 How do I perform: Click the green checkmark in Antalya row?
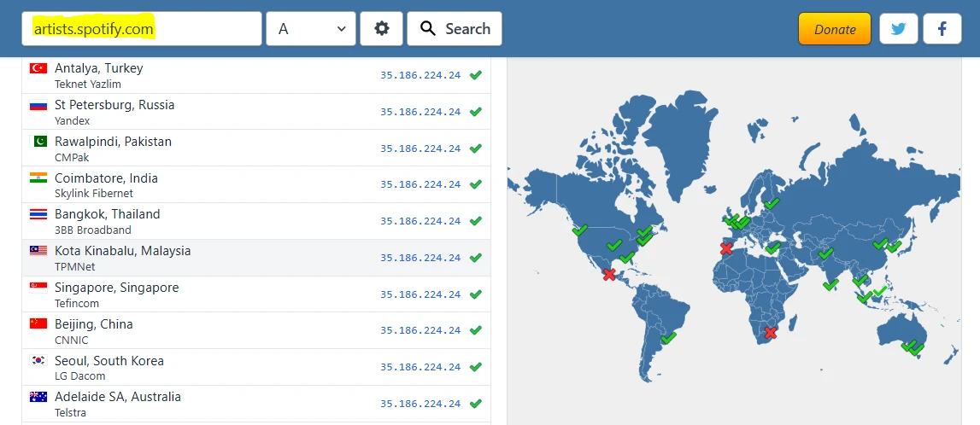pos(476,75)
